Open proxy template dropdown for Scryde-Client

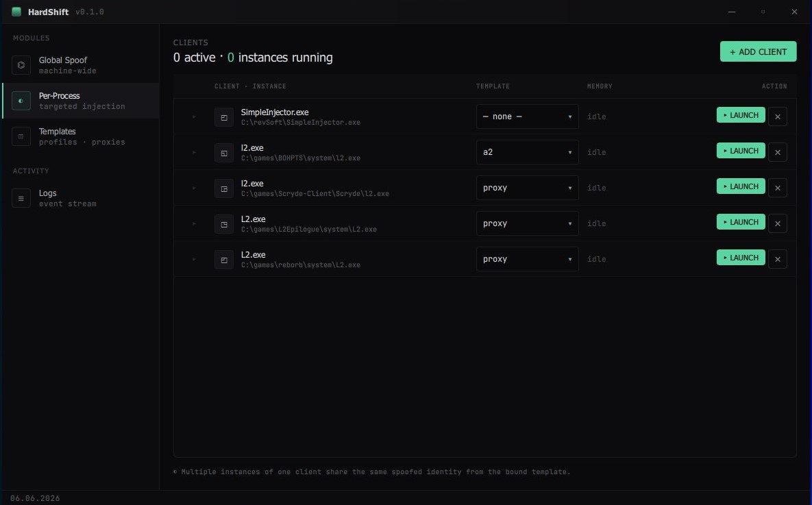(527, 188)
